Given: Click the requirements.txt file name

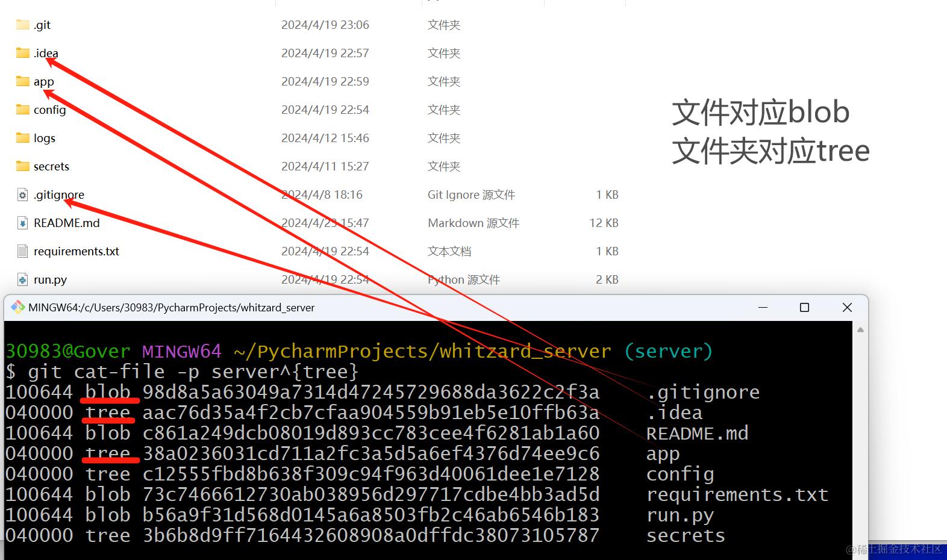Looking at the screenshot, I should coord(77,251).
